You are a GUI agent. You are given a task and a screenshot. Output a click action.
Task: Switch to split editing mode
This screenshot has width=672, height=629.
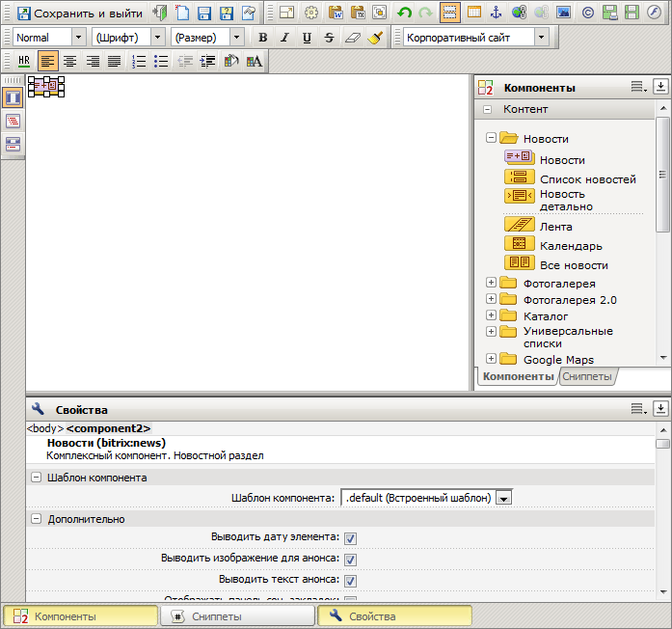click(x=13, y=144)
